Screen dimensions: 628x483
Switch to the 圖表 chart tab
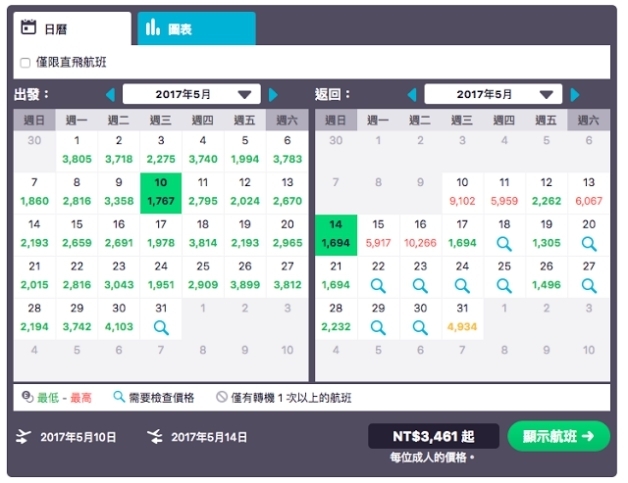pyautogui.click(x=197, y=29)
